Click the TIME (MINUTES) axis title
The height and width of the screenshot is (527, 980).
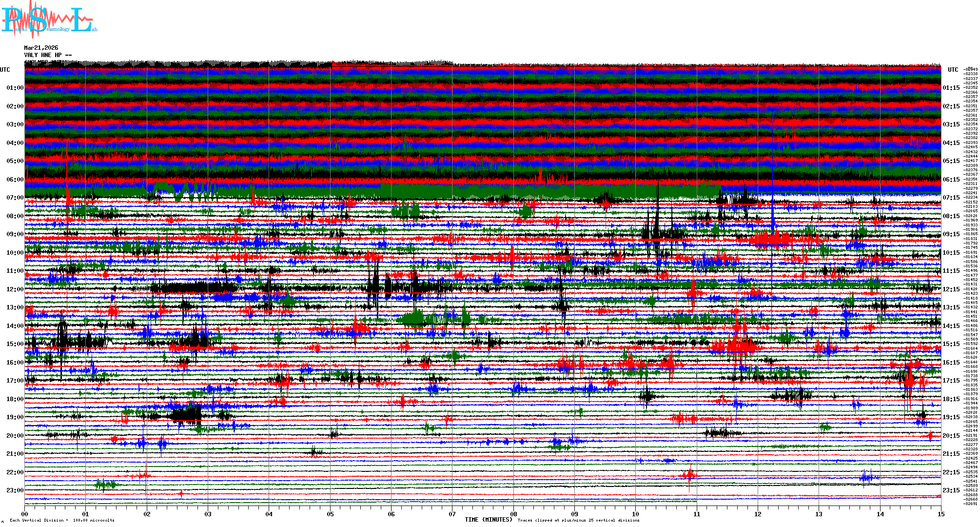pyautogui.click(x=489, y=520)
